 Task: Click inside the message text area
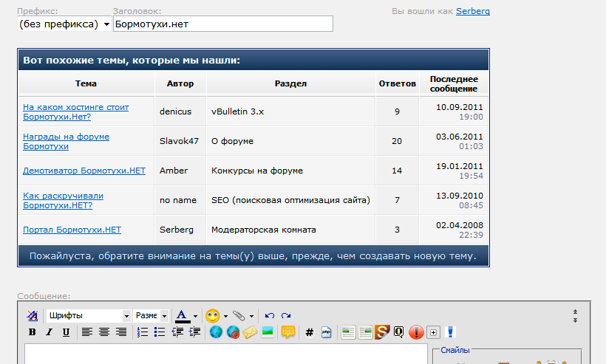226,354
